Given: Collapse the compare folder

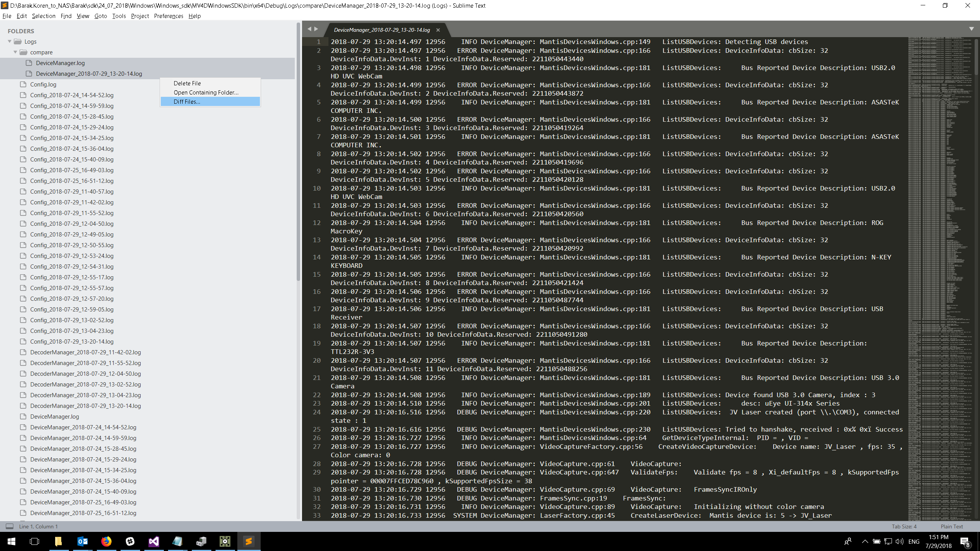Looking at the screenshot, I should click(15, 52).
